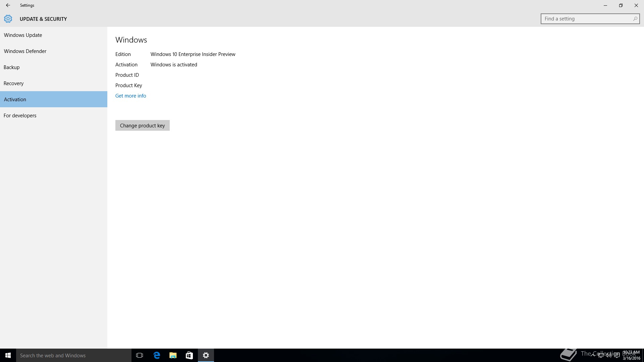Open the Store app on the taskbar

tap(189, 355)
